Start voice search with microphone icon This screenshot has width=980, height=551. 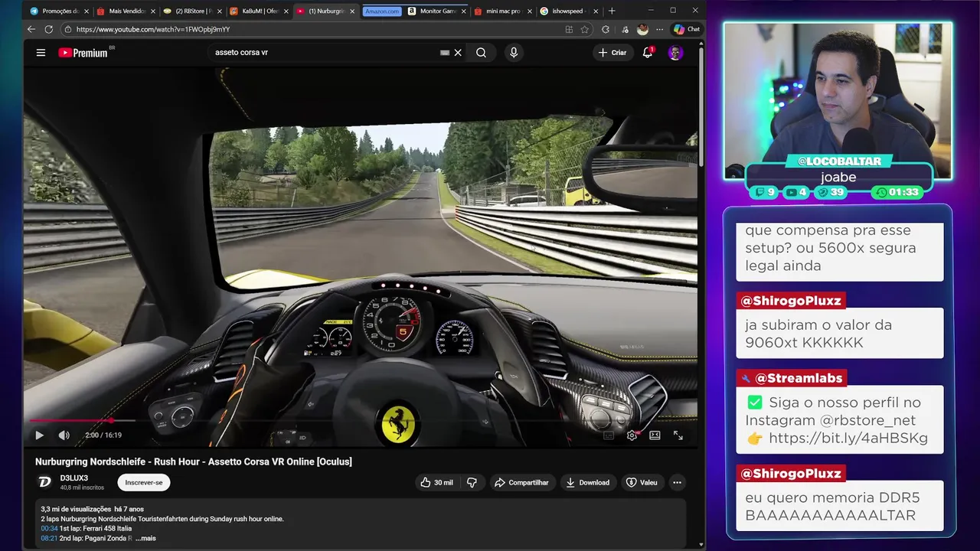pyautogui.click(x=514, y=53)
